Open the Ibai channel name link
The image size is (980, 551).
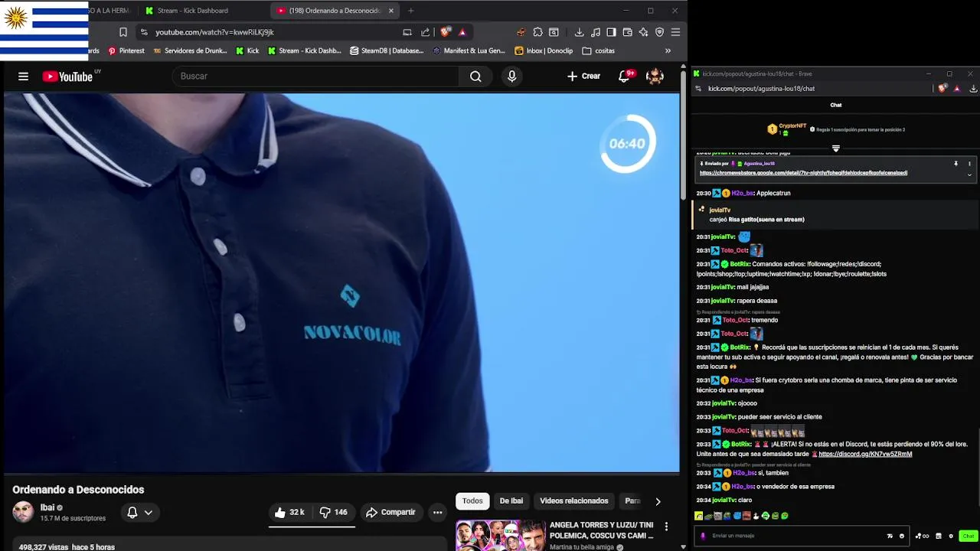point(47,507)
